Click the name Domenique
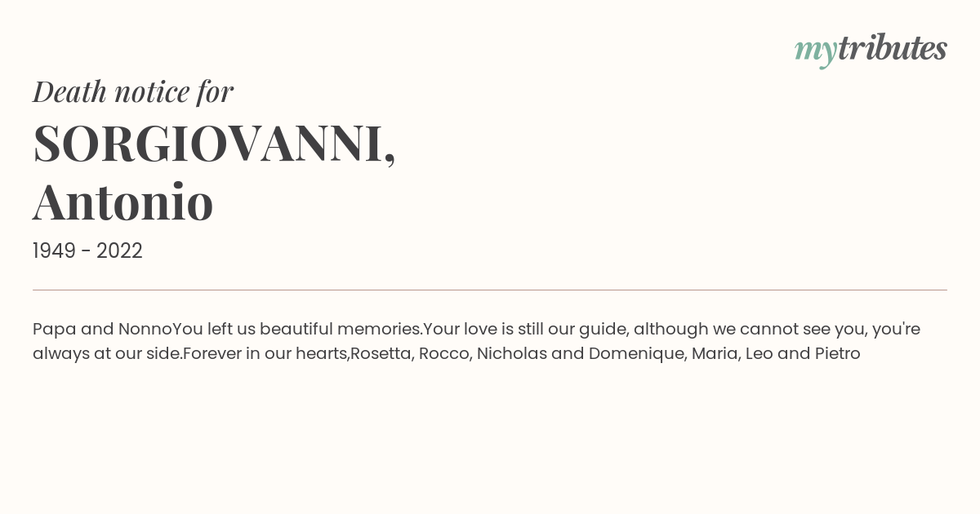980x514 pixels. click(636, 354)
